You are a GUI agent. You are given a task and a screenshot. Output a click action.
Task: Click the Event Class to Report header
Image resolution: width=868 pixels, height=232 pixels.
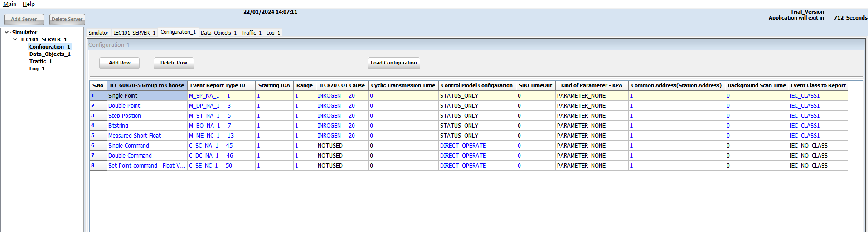[818, 85]
